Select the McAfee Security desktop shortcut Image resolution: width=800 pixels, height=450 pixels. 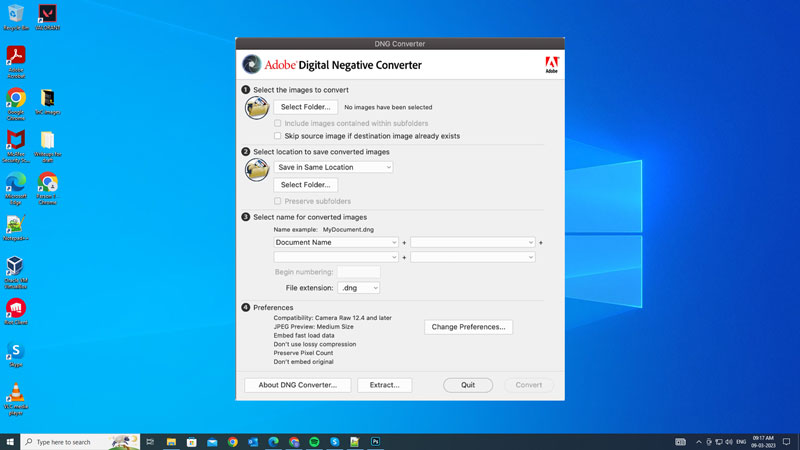[x=16, y=146]
